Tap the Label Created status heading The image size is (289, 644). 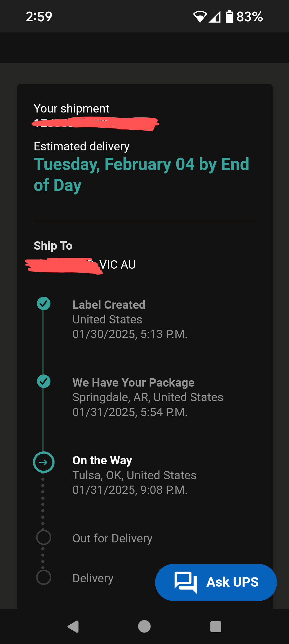109,305
